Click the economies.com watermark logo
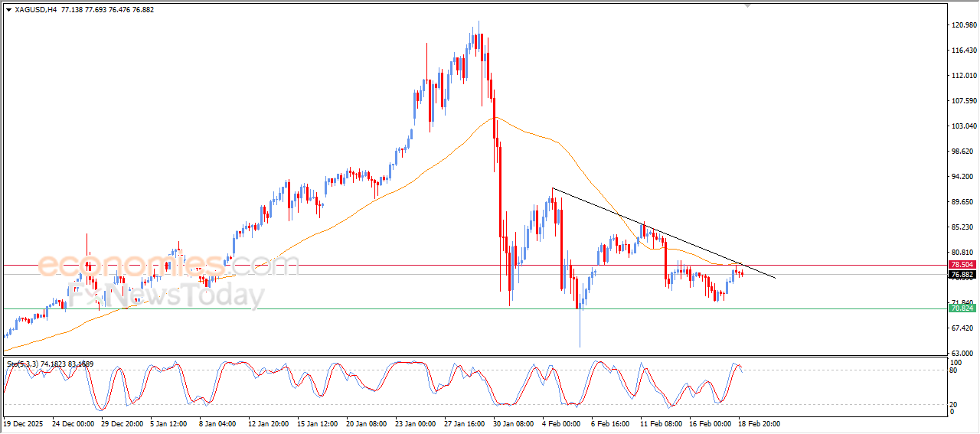Image resolution: width=980 pixels, height=434 pixels. point(167,266)
